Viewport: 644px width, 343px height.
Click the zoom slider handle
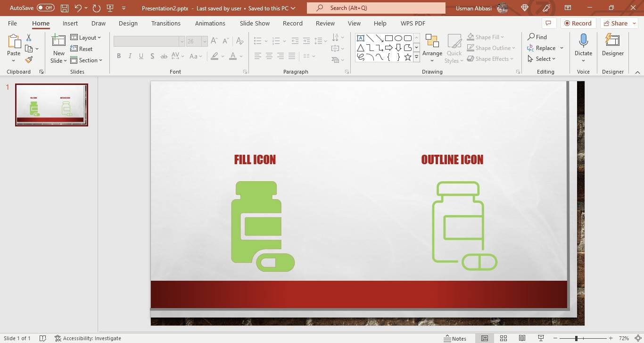coord(576,338)
